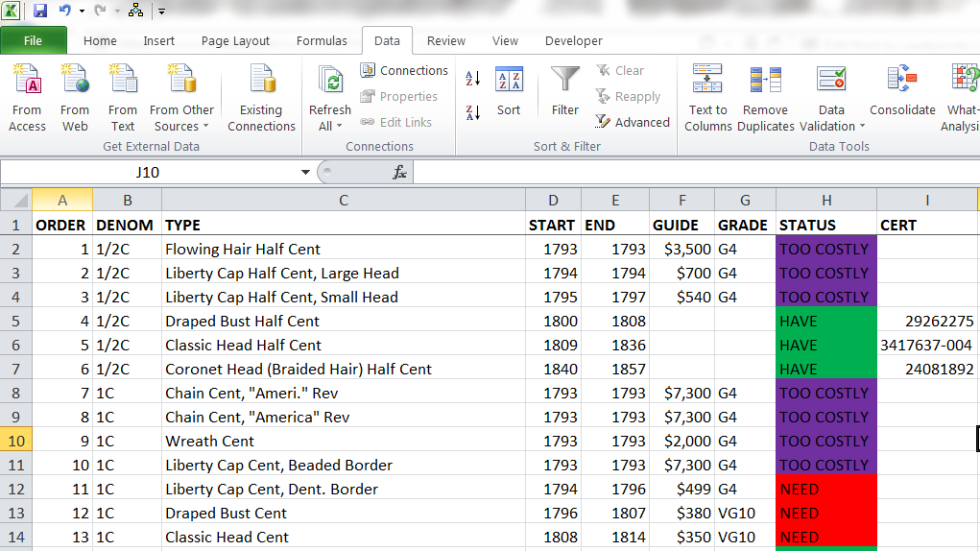The image size is (980, 551).
Task: Click the Redo arrow icon
Action: [x=100, y=11]
